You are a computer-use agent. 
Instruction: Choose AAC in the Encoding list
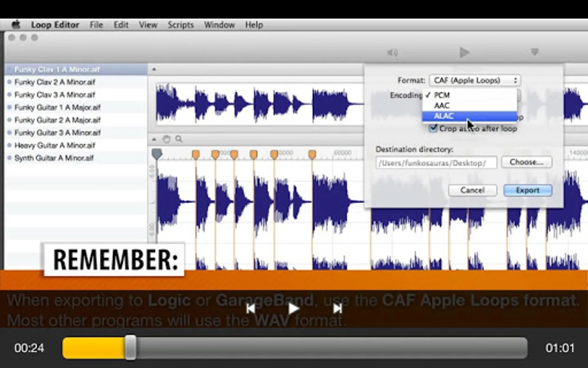coord(470,105)
